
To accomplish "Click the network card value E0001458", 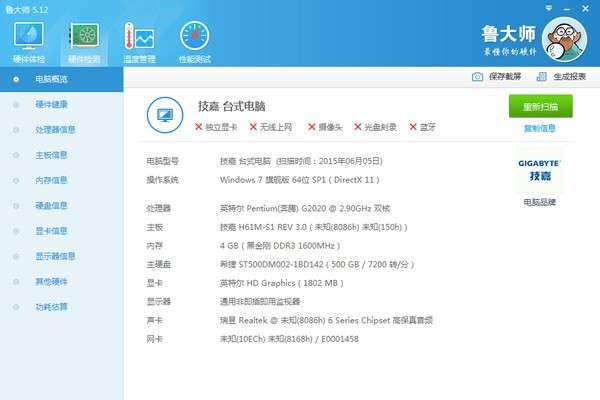I will click(x=289, y=339).
